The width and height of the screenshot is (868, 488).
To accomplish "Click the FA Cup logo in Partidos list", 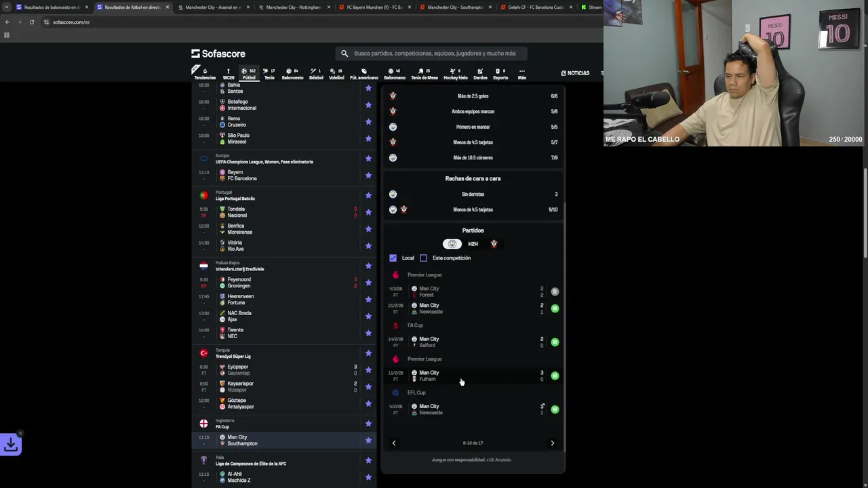I will (395, 325).
